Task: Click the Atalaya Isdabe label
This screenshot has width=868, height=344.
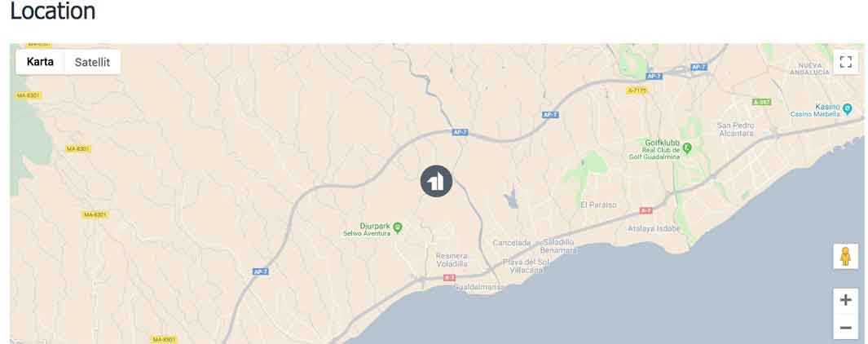Action: 653,228
